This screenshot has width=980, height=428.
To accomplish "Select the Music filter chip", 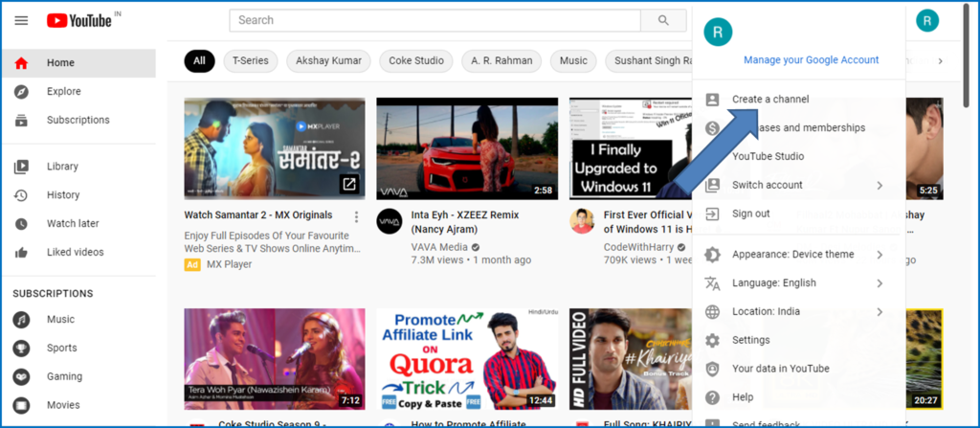I will (574, 61).
